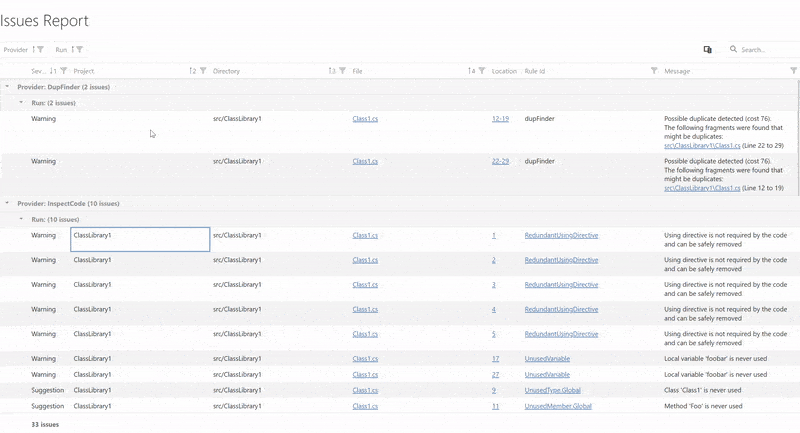The width and height of the screenshot is (800, 433).
Task: Open filter for the Message column
Action: point(793,71)
